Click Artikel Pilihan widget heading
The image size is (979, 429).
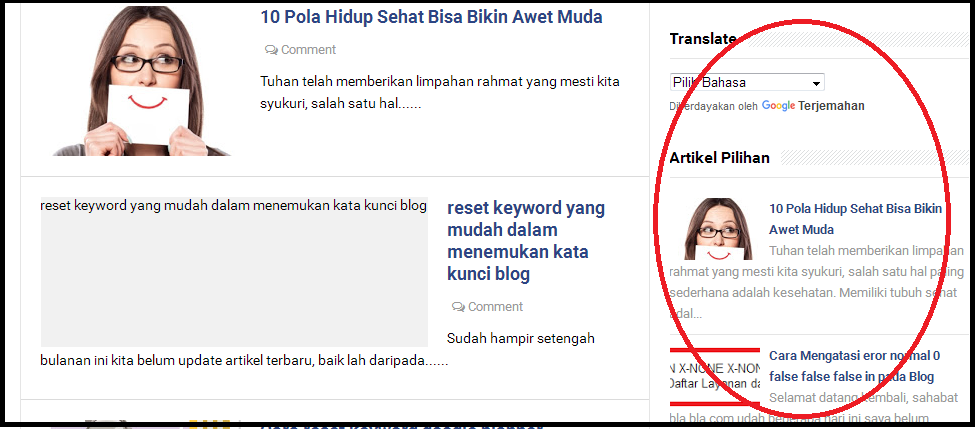[x=719, y=157]
